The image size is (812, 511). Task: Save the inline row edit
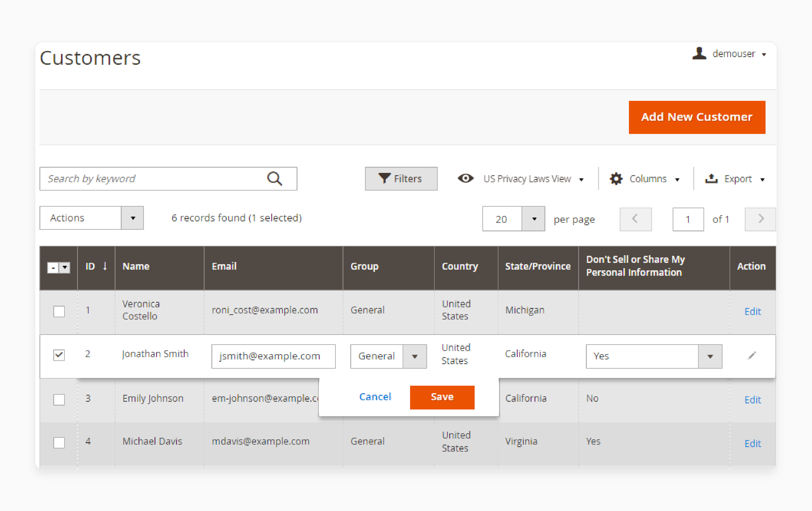pyautogui.click(x=442, y=397)
